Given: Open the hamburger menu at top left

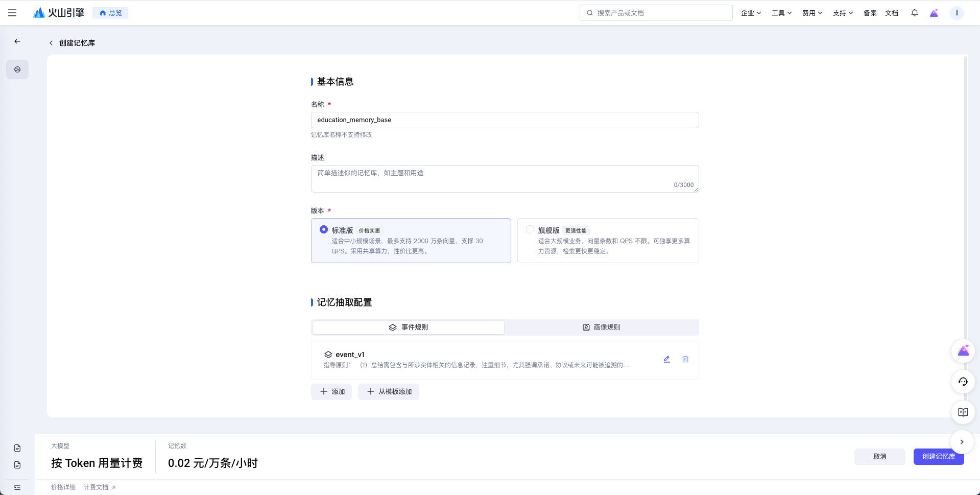Looking at the screenshot, I should click(12, 13).
